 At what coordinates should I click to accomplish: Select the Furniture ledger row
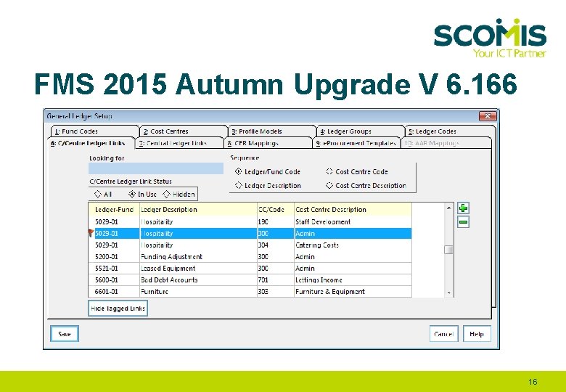coord(250,291)
